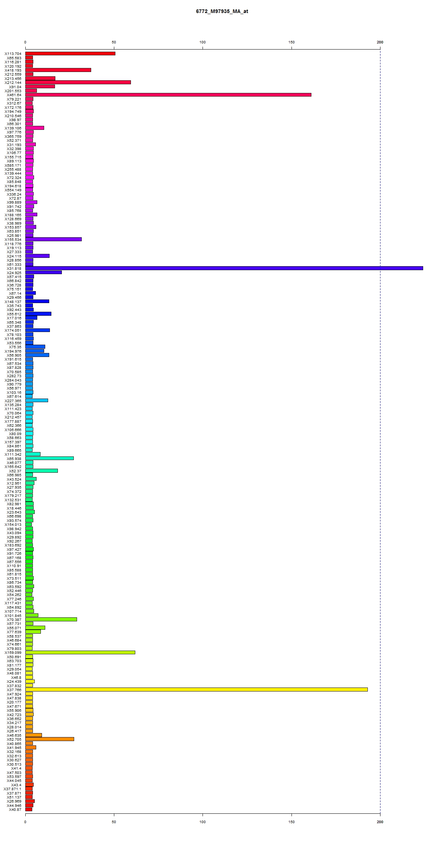Screen dimensions: 434x868
Task: Click the X284.043 label
Action: point(13,380)
